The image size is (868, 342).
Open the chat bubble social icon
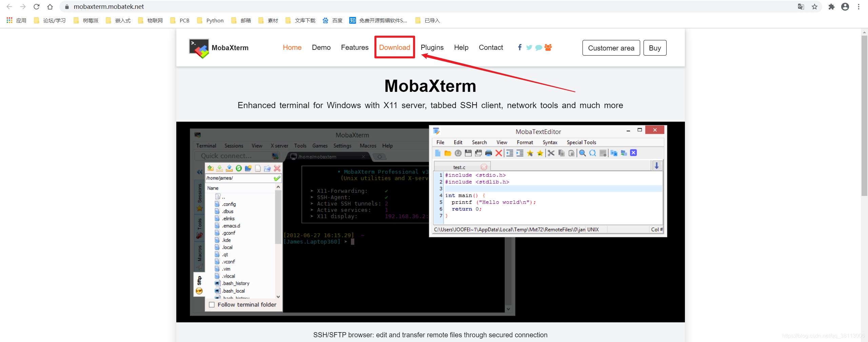538,47
